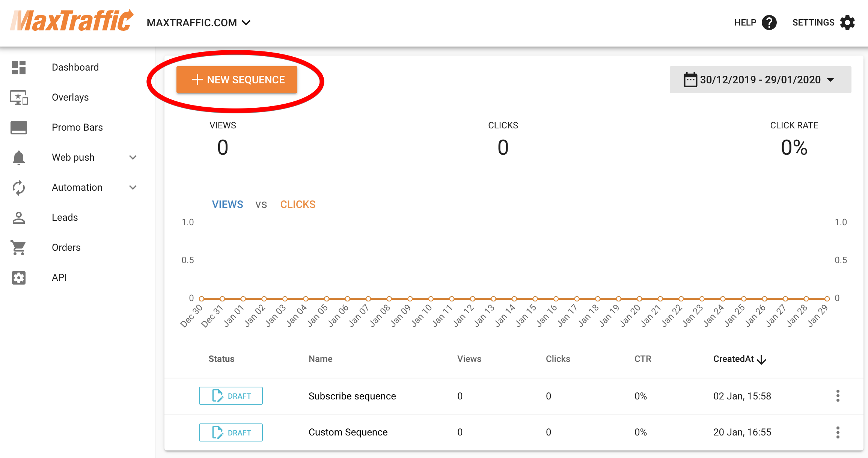The width and height of the screenshot is (868, 458).
Task: Toggle VIEWS series in chart legend
Action: click(227, 205)
